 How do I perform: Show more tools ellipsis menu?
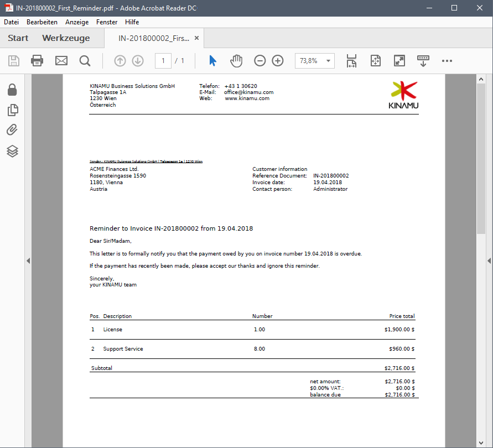point(447,61)
